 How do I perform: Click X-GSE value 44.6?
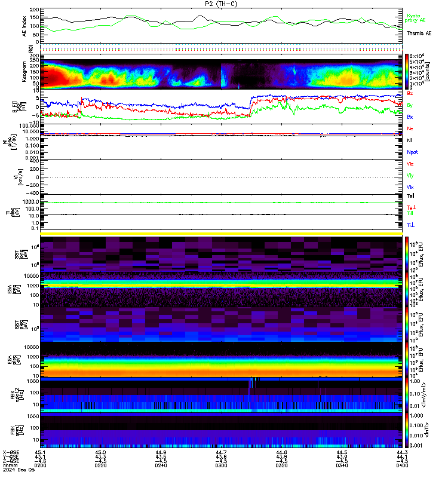point(281,452)
